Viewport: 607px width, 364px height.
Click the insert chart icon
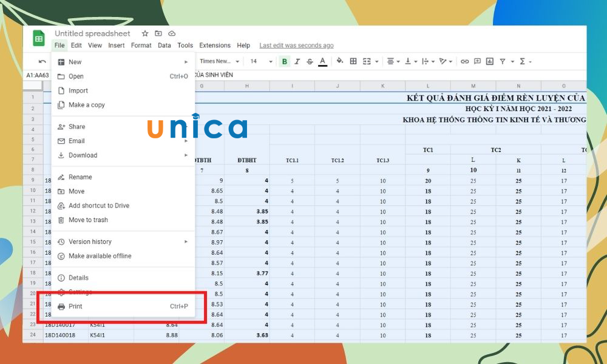pyautogui.click(x=490, y=61)
